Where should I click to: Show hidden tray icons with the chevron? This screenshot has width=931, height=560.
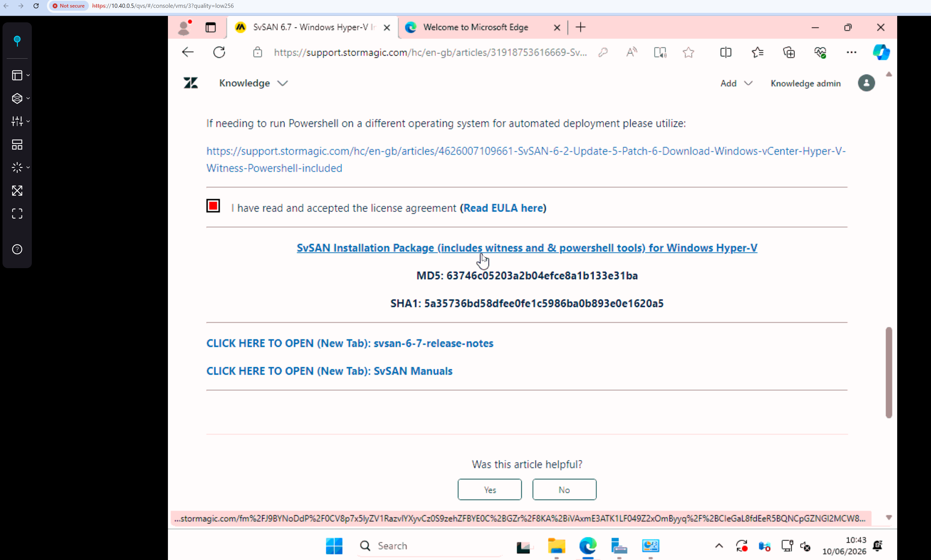click(719, 546)
